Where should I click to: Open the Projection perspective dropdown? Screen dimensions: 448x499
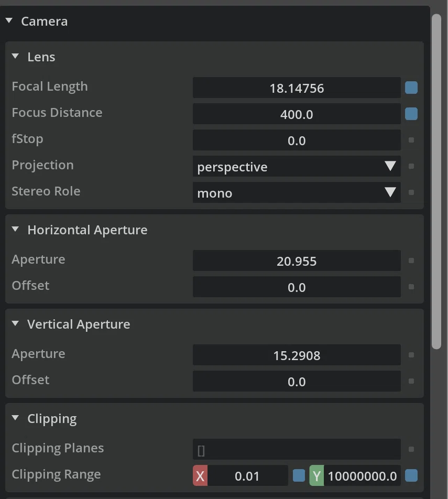tap(297, 166)
